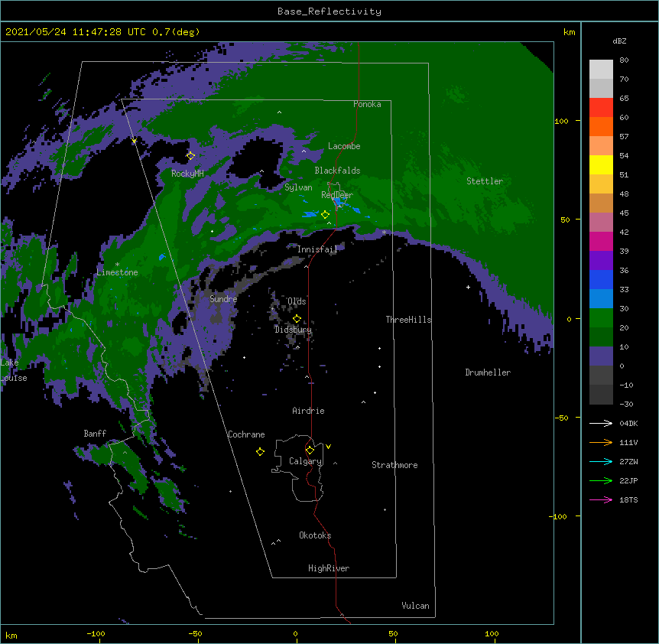
Task: Click the Lacombe city label
Action: click(344, 146)
